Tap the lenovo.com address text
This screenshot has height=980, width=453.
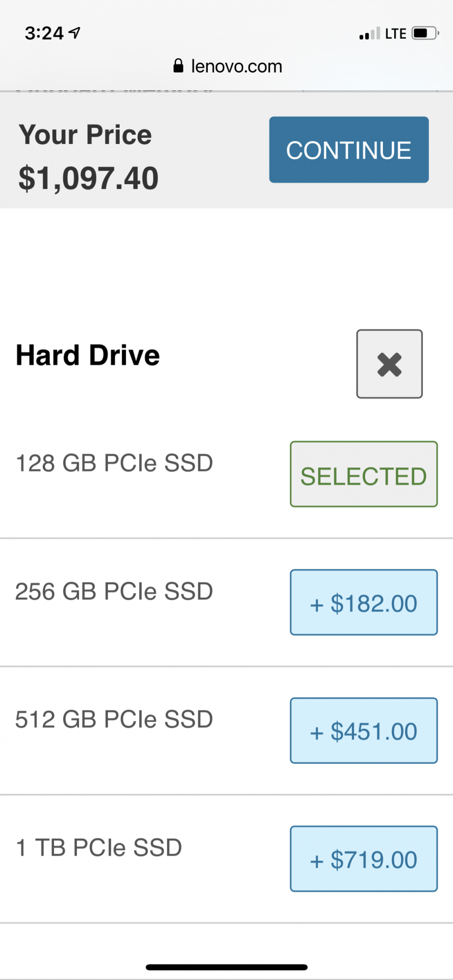pos(236,66)
